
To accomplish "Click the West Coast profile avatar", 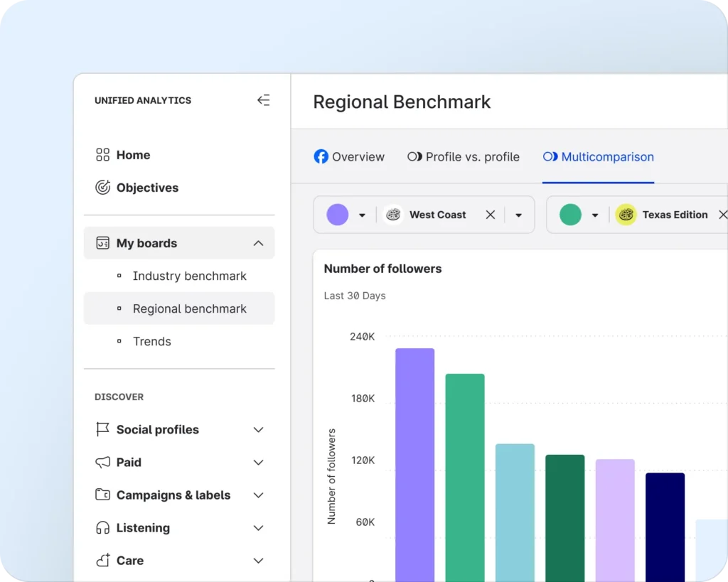I will pos(393,215).
